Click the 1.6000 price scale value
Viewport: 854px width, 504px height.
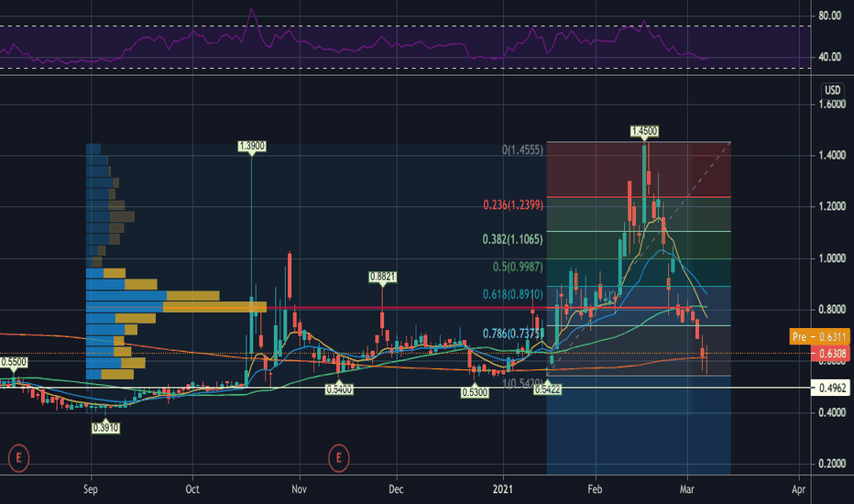(x=832, y=104)
